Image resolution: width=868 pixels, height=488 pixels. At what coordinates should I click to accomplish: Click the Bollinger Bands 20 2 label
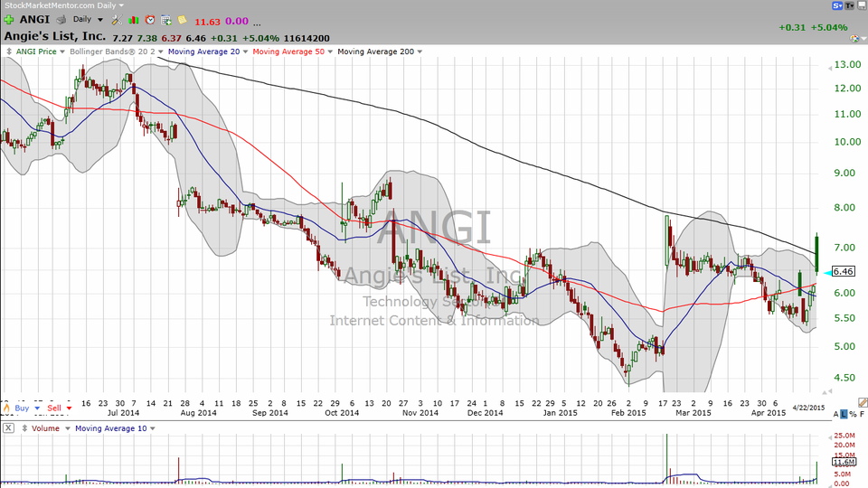point(112,52)
